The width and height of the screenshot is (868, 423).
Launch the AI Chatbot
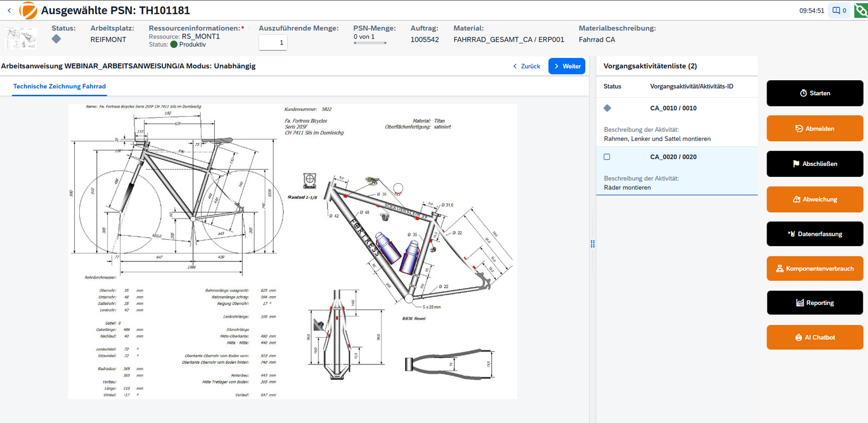point(815,337)
